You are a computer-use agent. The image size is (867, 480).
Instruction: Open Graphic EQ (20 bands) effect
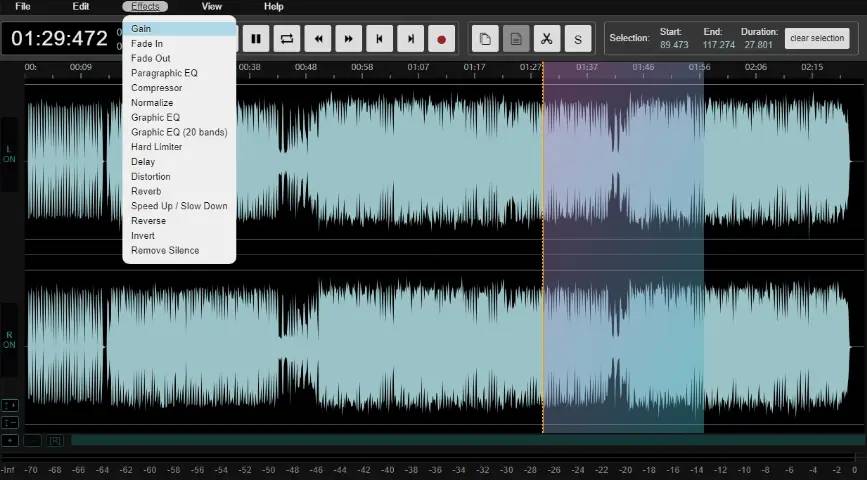point(179,132)
